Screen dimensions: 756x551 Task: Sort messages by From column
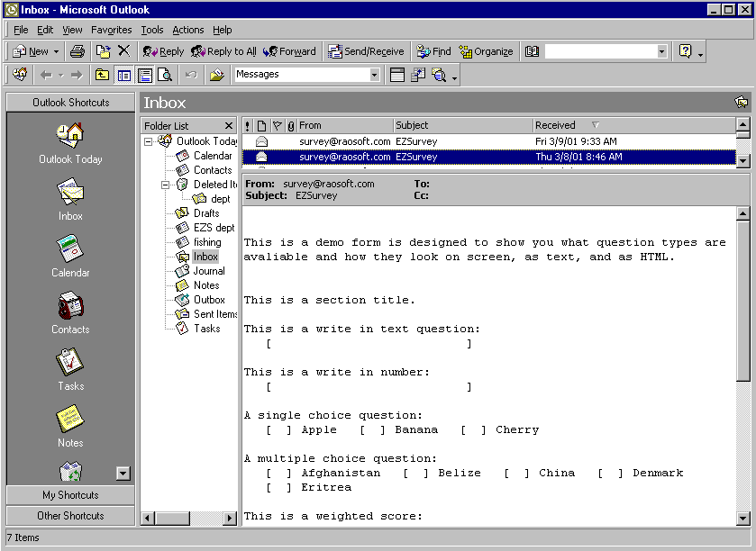345,126
